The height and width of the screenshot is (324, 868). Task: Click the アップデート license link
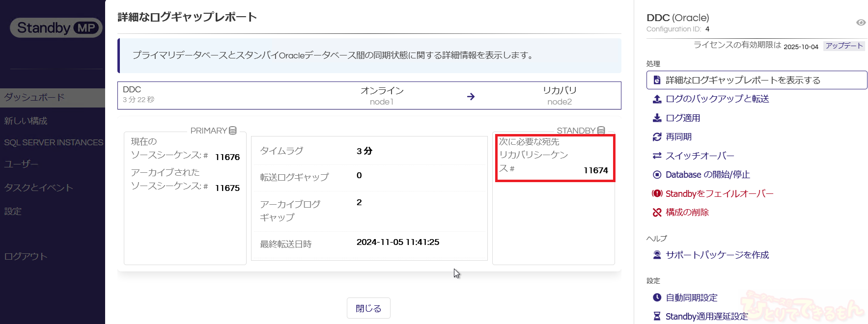coord(844,46)
